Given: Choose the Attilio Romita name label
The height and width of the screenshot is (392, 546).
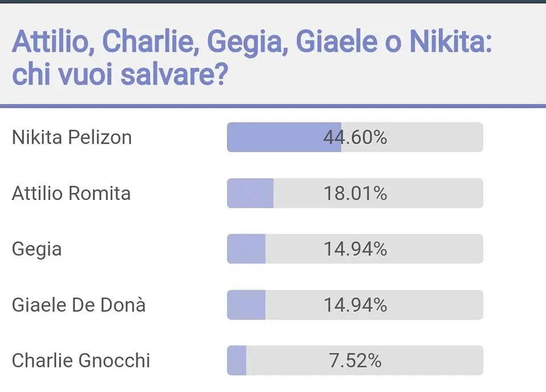Looking at the screenshot, I should pos(71,193).
